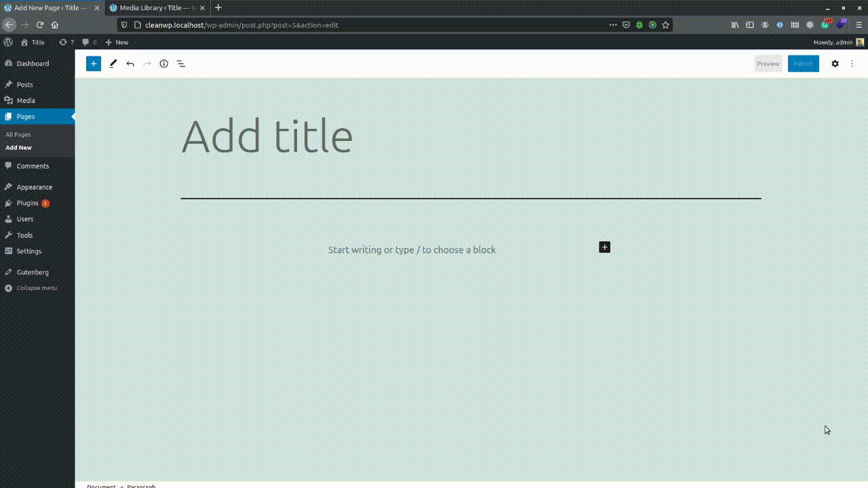Open Dashboard in admin sidebar

[x=37, y=64]
